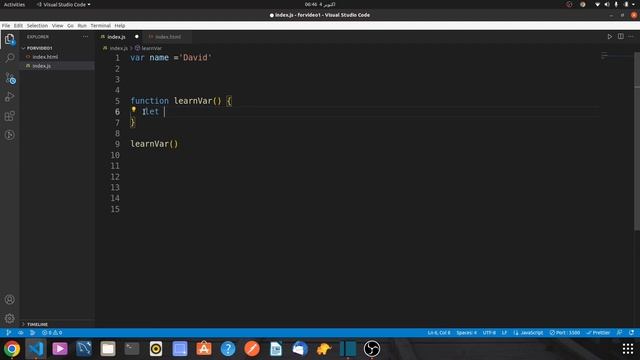Open Explorer panel more actions ellipsis
This screenshot has height=360, width=640.
point(85,37)
